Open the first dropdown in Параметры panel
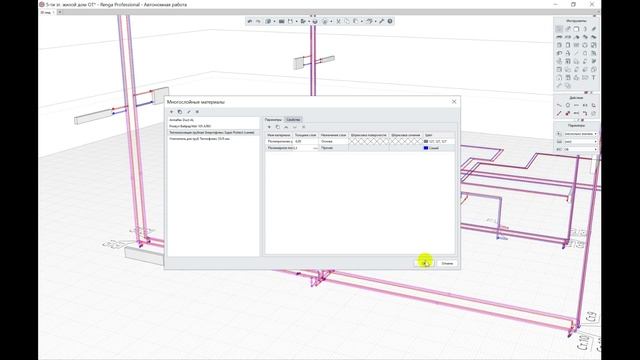The width and height of the screenshot is (640, 360). 580,134
